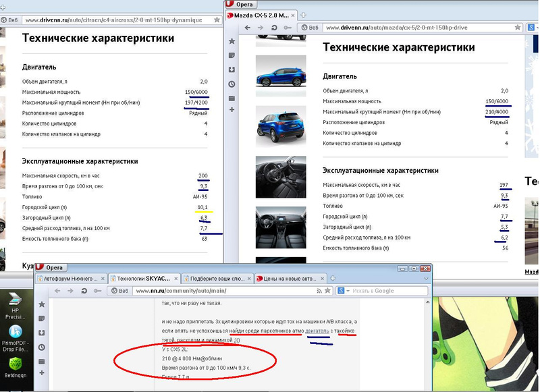
Task: Click the password wand key in Mazda window
Action: point(288,28)
